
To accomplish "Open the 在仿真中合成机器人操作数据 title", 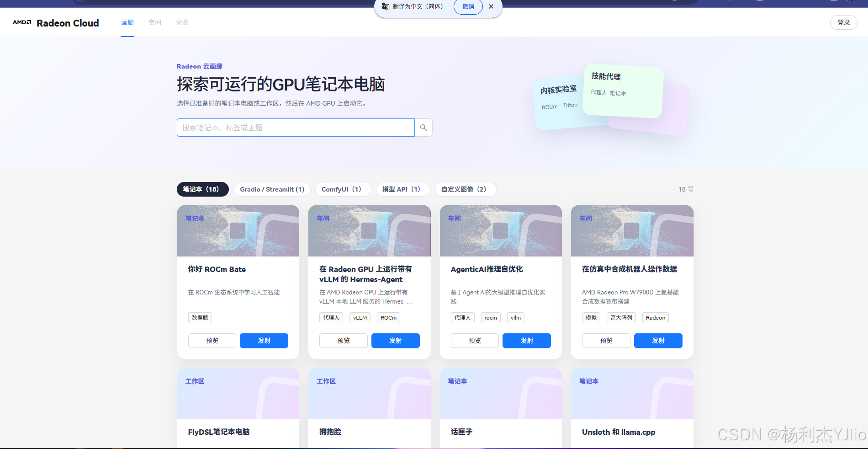I will pyautogui.click(x=630, y=269).
